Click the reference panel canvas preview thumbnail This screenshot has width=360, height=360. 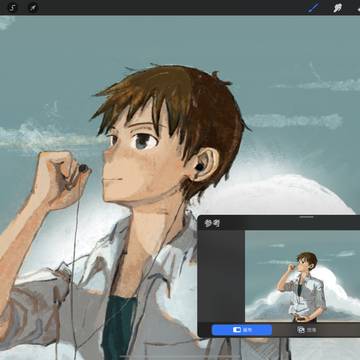[x=302, y=276]
